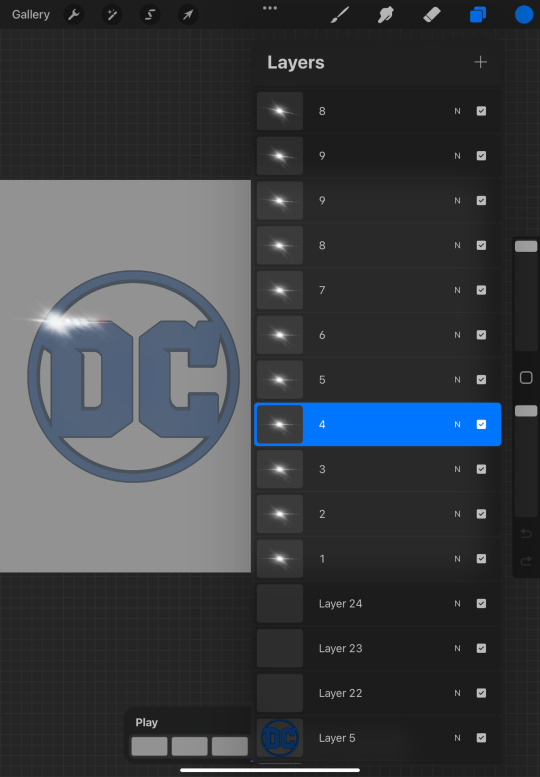Hide layer 5 using its checkbox
Viewport: 540px width, 777px height.
coord(481,380)
